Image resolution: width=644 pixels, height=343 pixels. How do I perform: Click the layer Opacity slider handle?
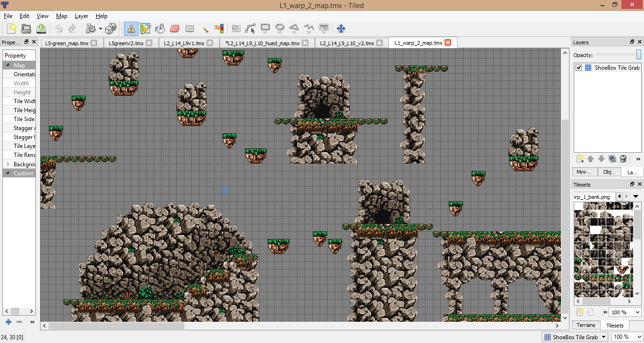pyautogui.click(x=638, y=55)
